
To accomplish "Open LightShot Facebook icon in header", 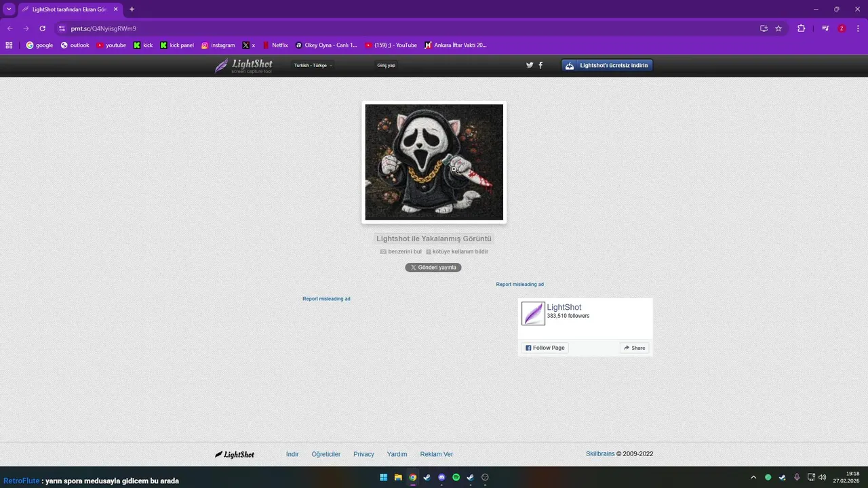I will tap(540, 66).
